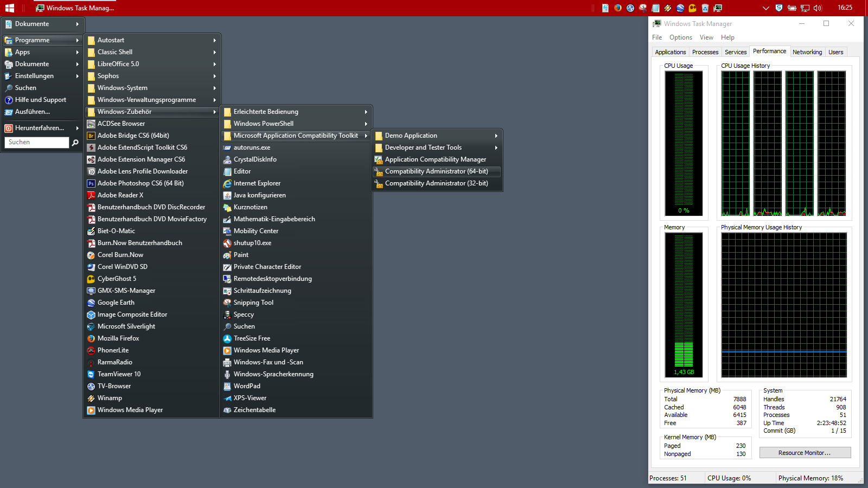Launch Google Earth from Programme list

pyautogui.click(x=152, y=303)
